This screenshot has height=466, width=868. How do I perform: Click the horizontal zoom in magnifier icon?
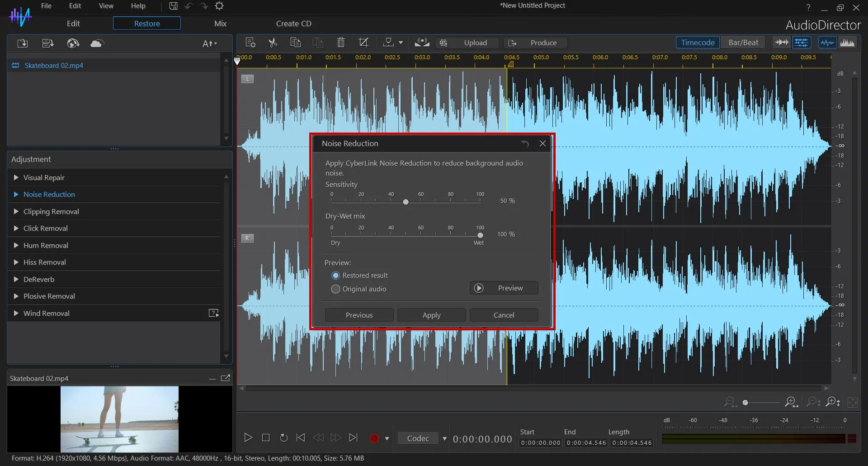(x=791, y=402)
